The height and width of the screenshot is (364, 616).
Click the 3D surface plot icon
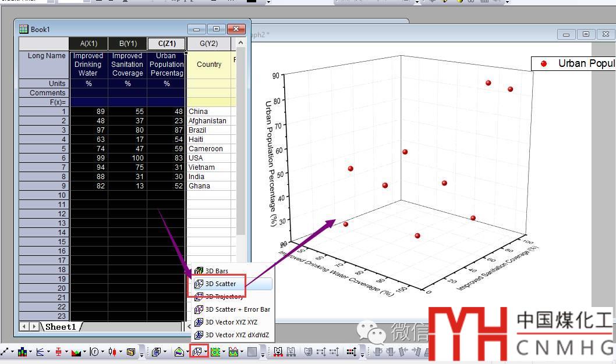coord(179,352)
